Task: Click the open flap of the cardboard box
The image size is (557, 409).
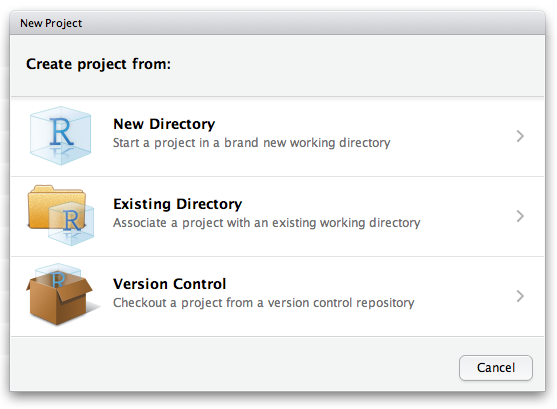Action: click(x=76, y=288)
